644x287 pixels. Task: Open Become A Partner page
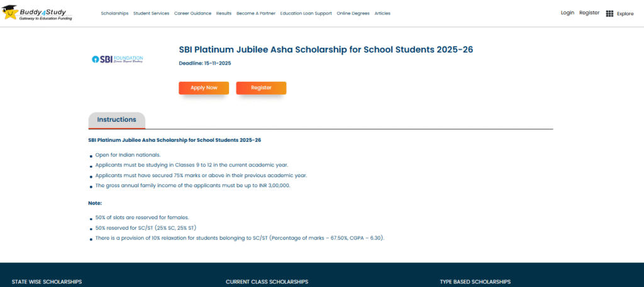pos(255,13)
